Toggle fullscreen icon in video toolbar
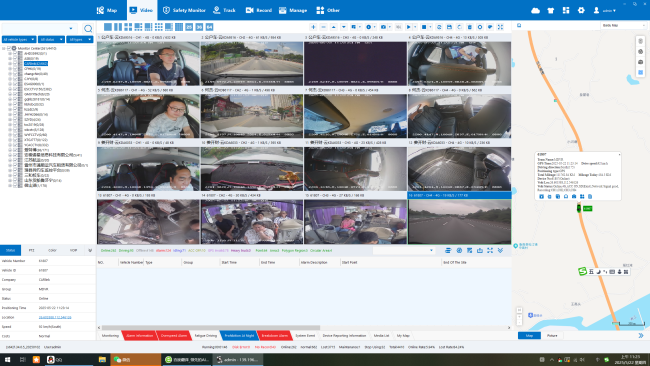This screenshot has width=650, height=366. coord(500,27)
